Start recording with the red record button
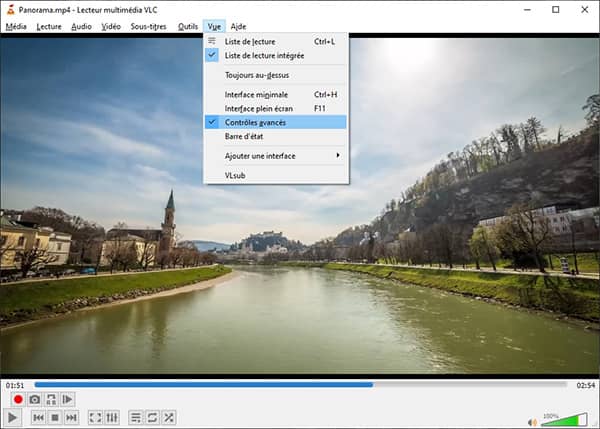The height and width of the screenshot is (429, 600). 18,400
